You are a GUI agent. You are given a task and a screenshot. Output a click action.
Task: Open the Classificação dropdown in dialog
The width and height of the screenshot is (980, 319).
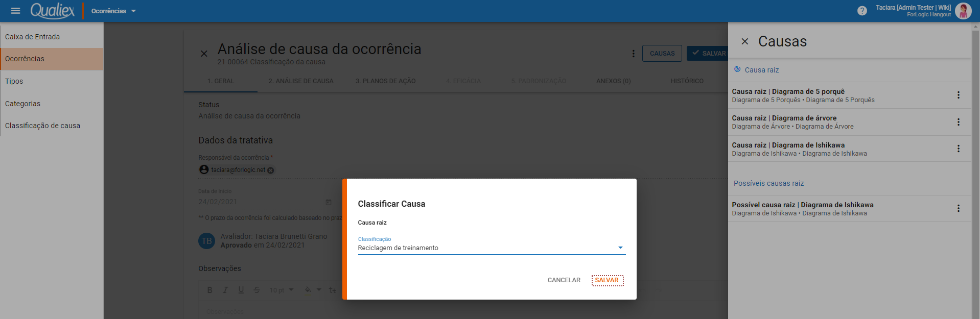pyautogui.click(x=492, y=248)
